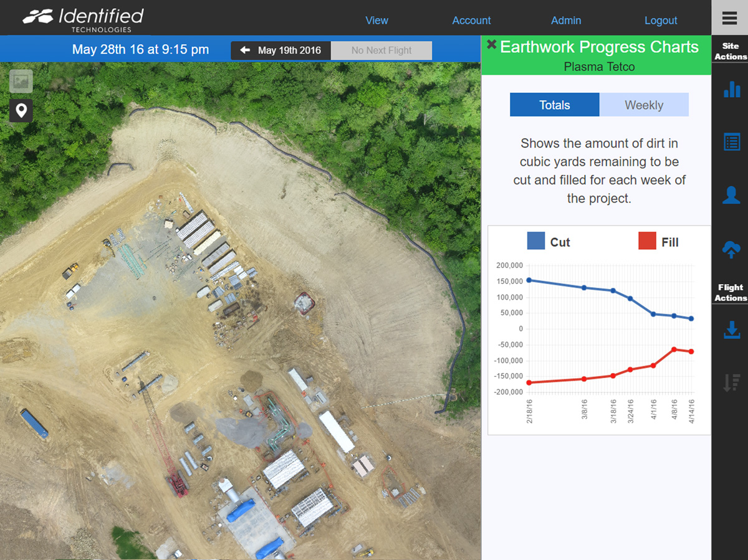This screenshot has height=560, width=748.
Task: Click the map location pin icon
Action: (21, 111)
